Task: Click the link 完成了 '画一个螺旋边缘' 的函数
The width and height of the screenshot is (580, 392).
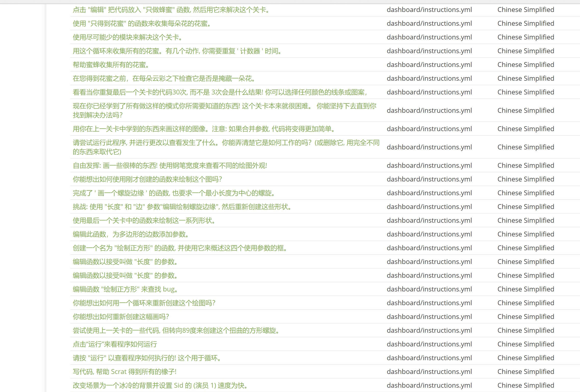Action: pos(174,193)
